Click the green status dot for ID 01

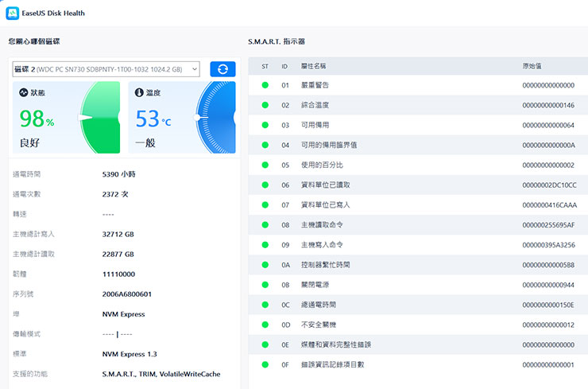[265, 85]
